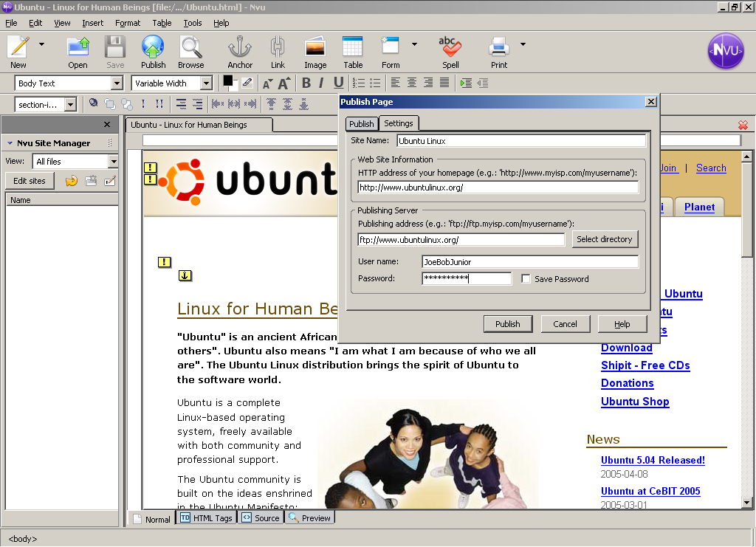Click page scrollbar down arrow
756x547 pixels.
click(x=746, y=502)
